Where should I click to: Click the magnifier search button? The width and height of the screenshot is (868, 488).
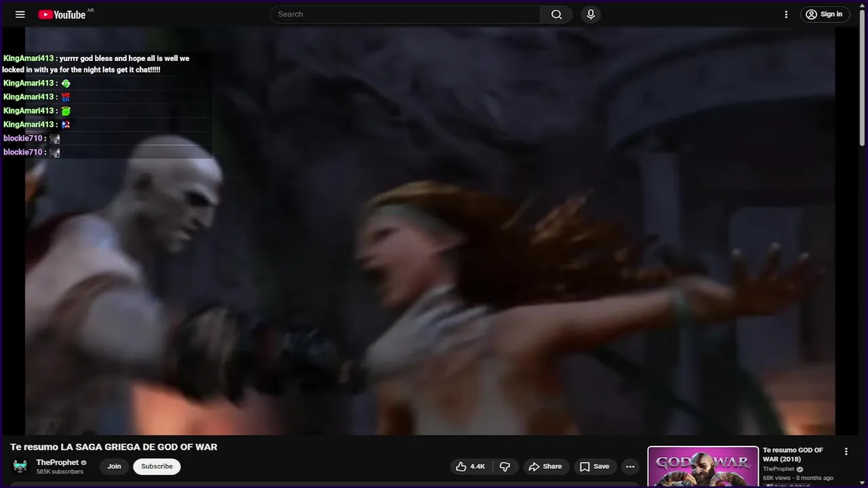[x=557, y=14]
